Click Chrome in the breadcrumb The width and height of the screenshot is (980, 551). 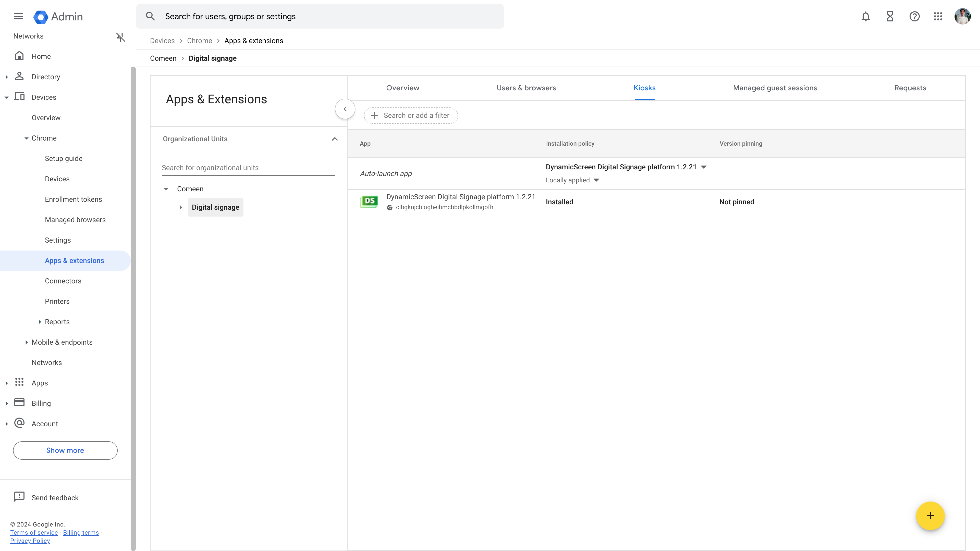coord(199,41)
